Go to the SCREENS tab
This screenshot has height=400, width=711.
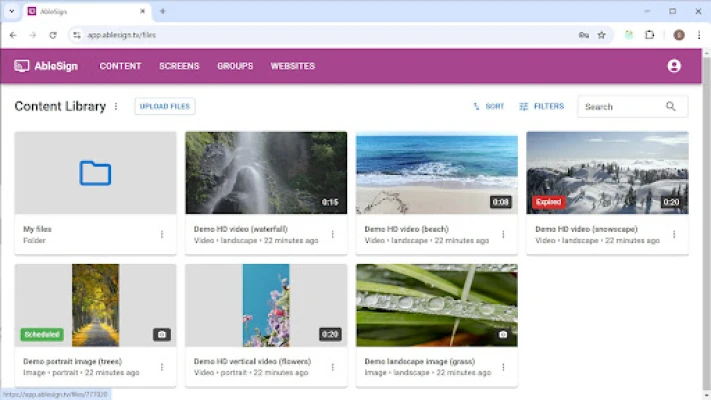[179, 66]
